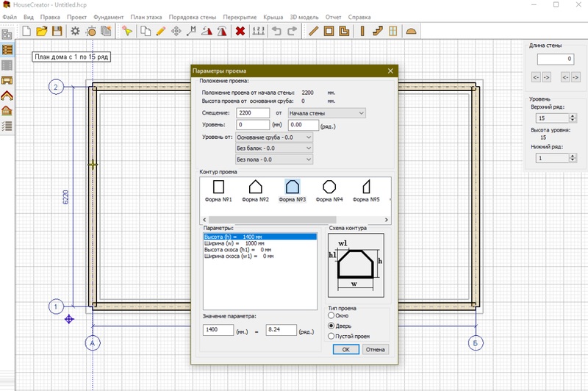Select the Высота (h) = 1400 мм row
588x391 pixels.
pyautogui.click(x=260, y=237)
